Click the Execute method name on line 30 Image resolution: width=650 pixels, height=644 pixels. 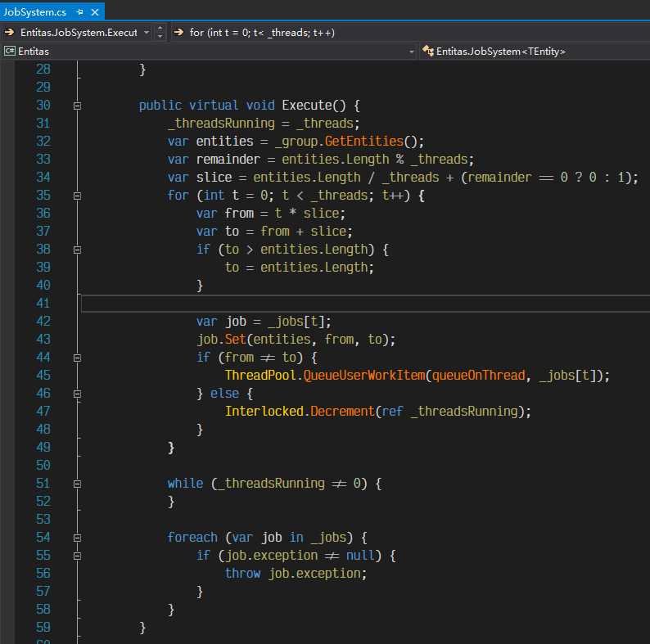[x=307, y=106]
